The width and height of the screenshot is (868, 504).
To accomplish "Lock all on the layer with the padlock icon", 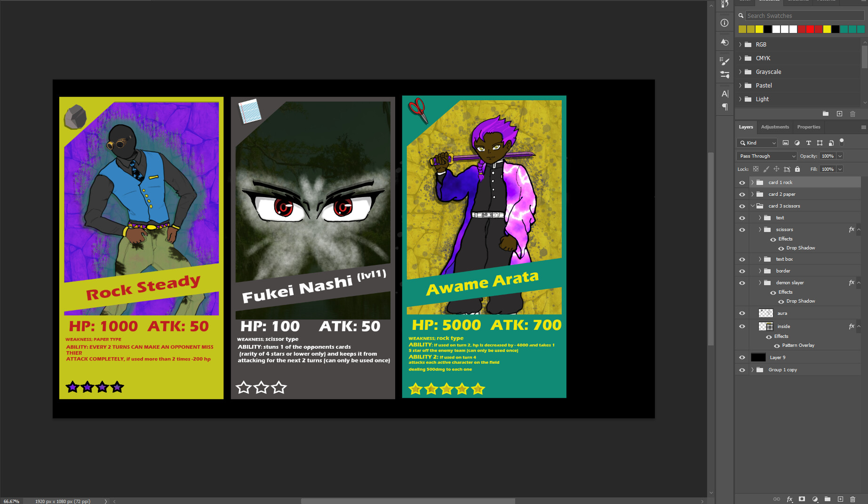I will coord(798,169).
